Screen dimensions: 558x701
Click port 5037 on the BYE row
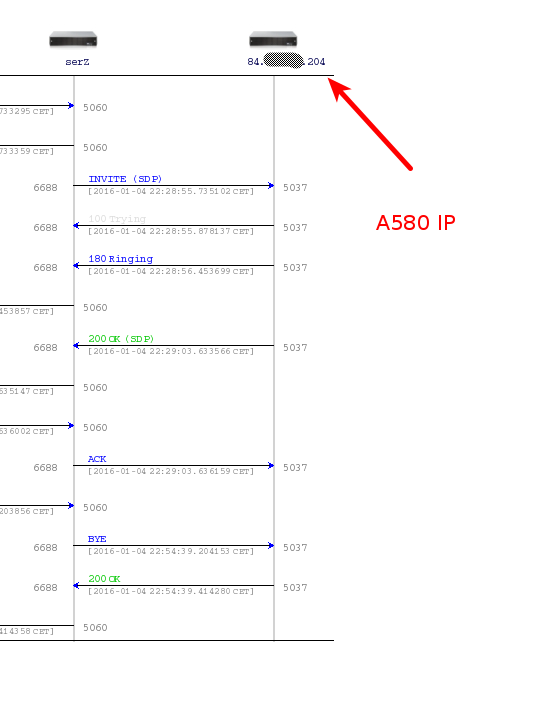coord(295,548)
